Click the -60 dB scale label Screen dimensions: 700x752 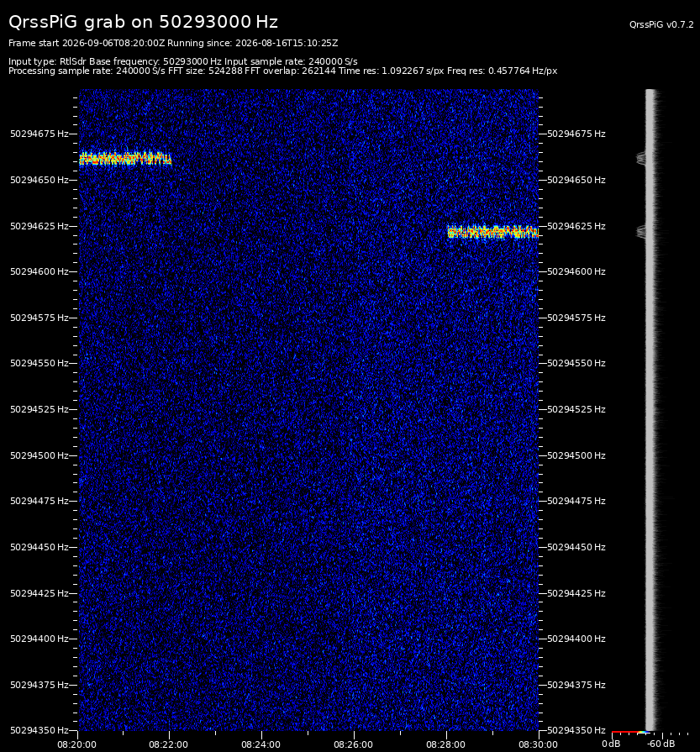(661, 744)
